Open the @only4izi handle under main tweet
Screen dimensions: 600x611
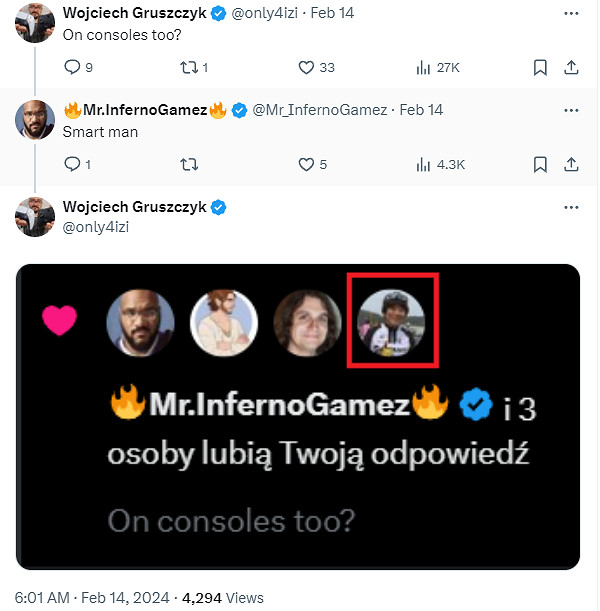95,227
